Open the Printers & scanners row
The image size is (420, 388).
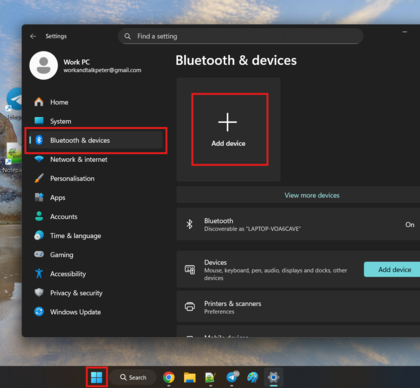(x=298, y=307)
